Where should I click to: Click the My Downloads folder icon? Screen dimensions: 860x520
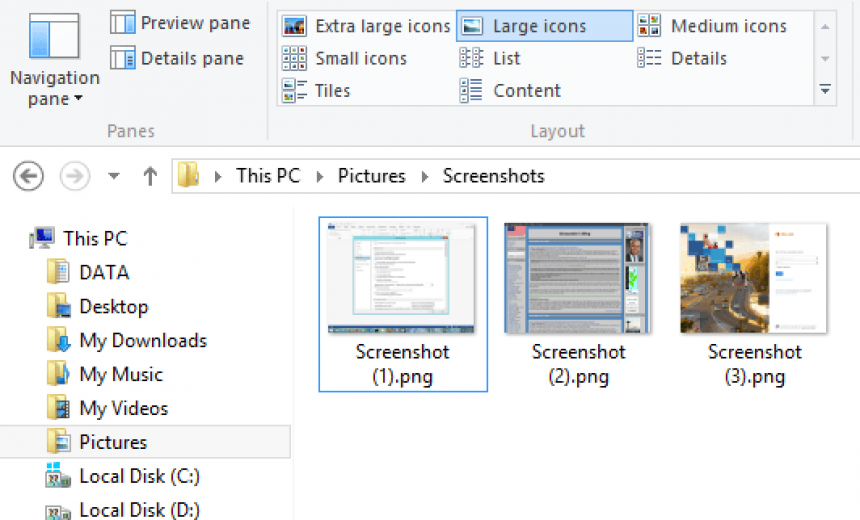point(59,340)
